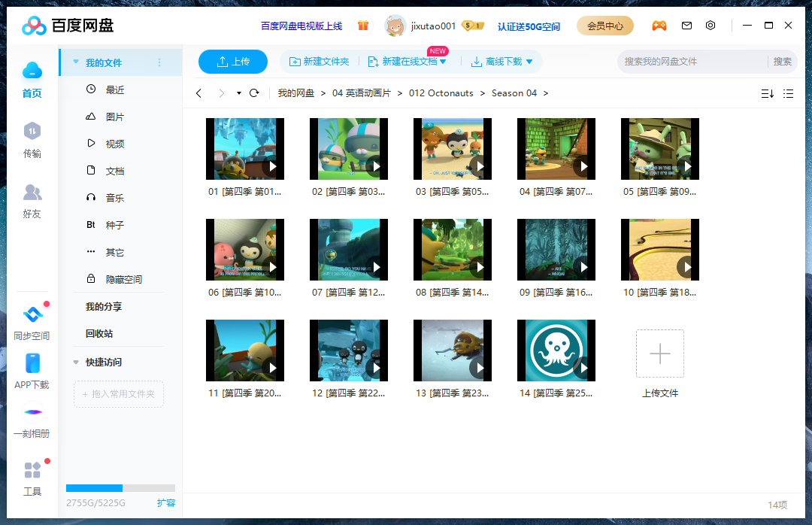Click 扩容 expand storage link
The width and height of the screenshot is (812, 525).
pyautogui.click(x=166, y=502)
